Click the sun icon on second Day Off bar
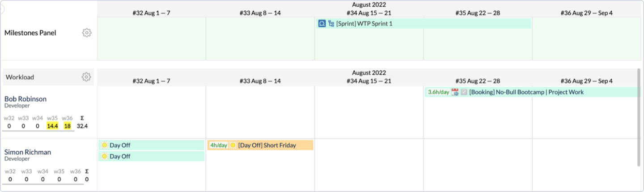The width and height of the screenshot is (644, 192). tap(104, 156)
